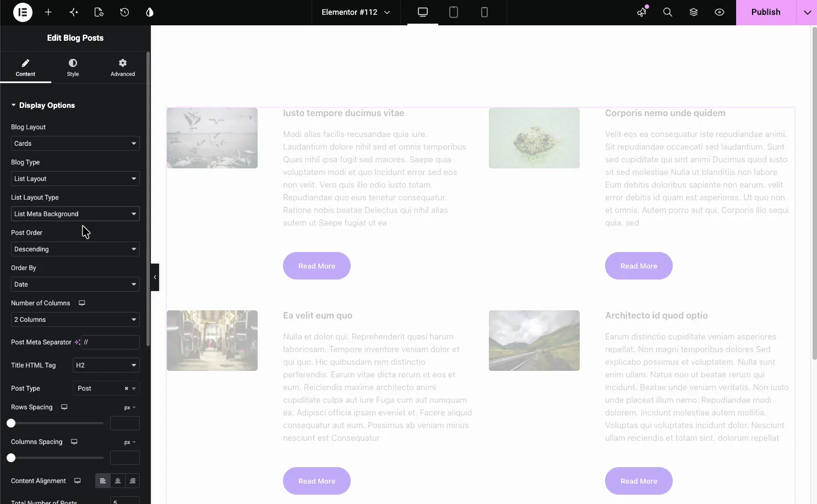Switch to the Advanced tab

click(123, 68)
